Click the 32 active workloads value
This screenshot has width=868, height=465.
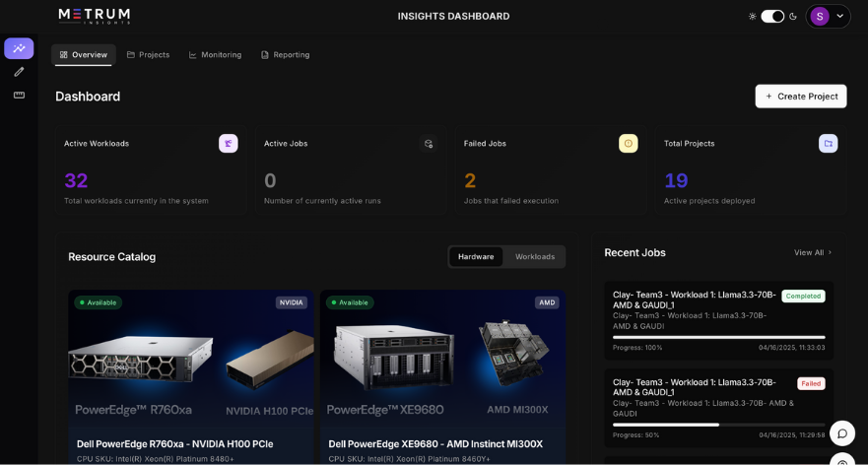pyautogui.click(x=76, y=180)
